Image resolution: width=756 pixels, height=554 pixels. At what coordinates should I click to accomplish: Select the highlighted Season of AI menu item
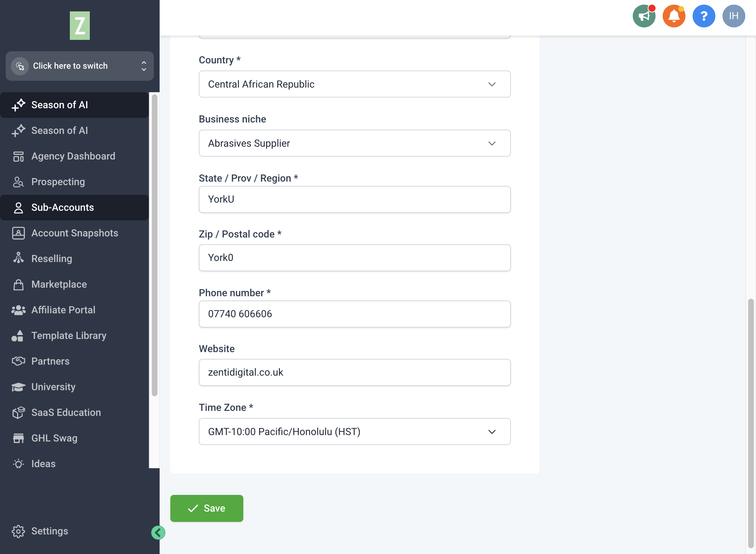[x=74, y=105]
